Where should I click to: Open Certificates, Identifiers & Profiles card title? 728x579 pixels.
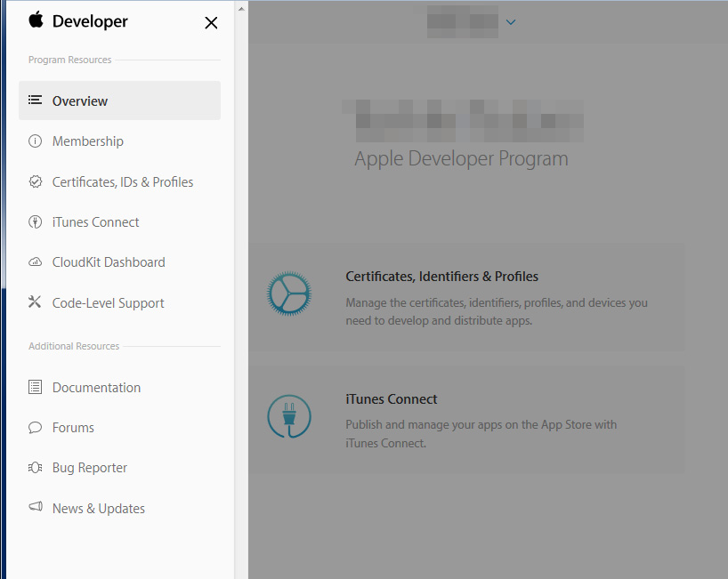[x=442, y=277]
